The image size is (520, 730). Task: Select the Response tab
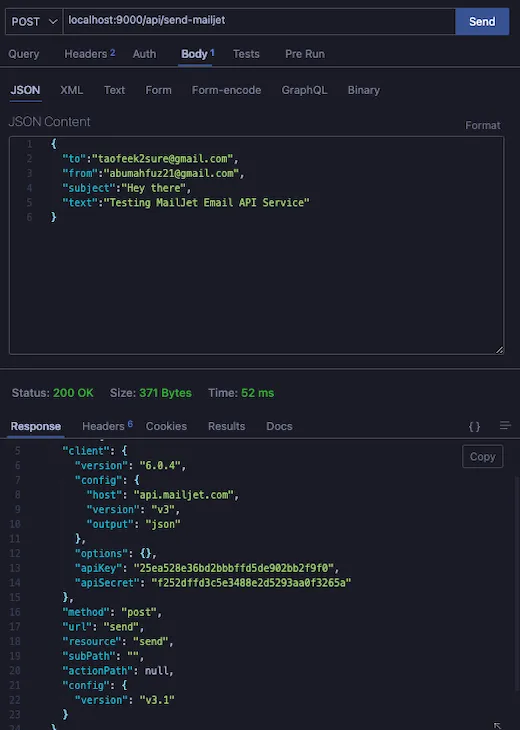pos(36,426)
